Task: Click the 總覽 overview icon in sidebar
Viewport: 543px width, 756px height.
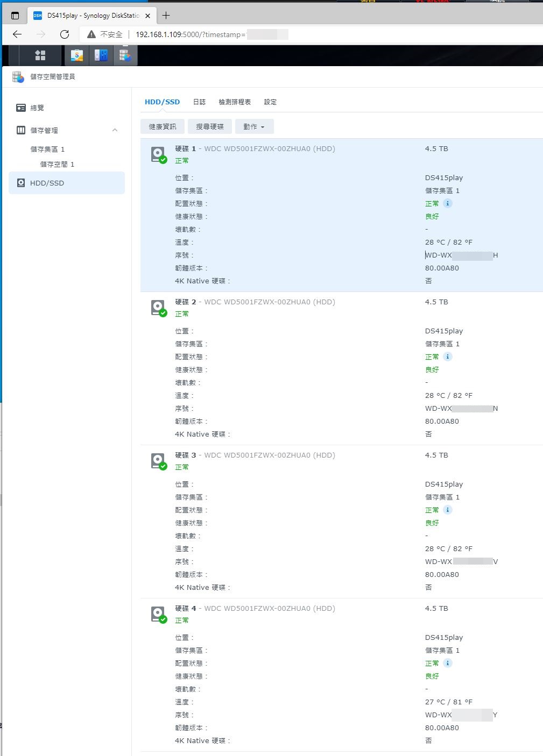Action: click(x=21, y=108)
